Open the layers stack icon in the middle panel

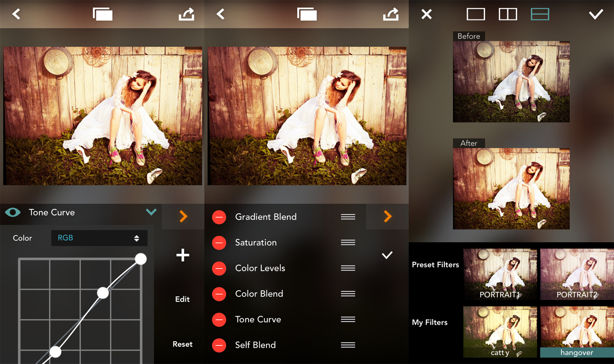coord(307,14)
